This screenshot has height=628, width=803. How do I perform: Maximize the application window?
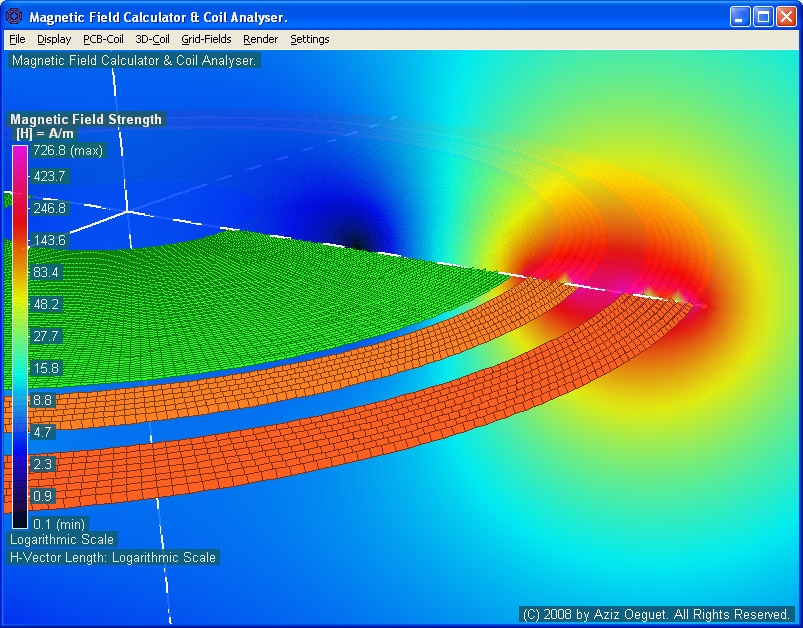763,17
